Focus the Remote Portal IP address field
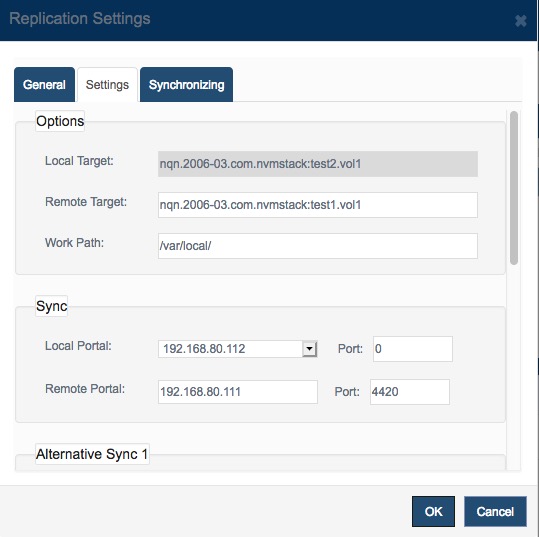Image resolution: width=539 pixels, height=537 pixels. point(238,392)
